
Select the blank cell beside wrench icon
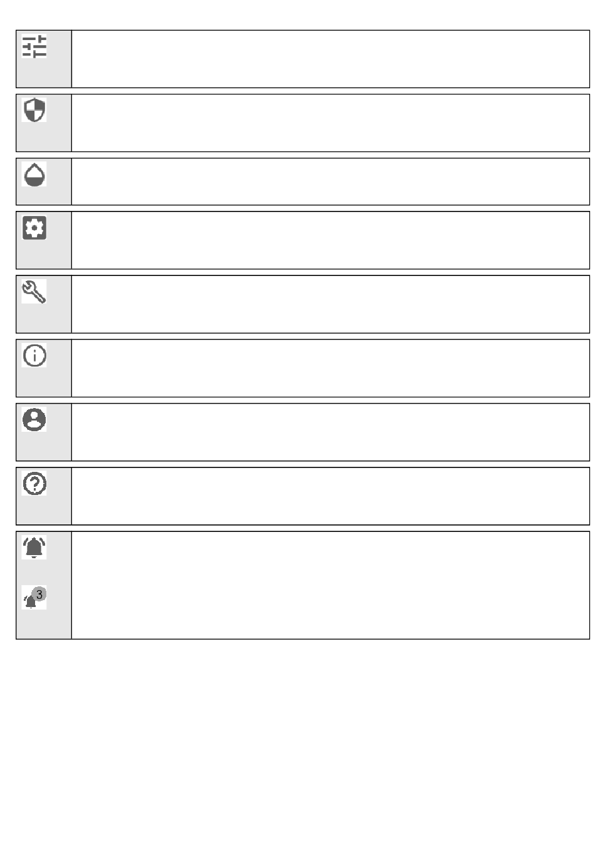coord(331,304)
